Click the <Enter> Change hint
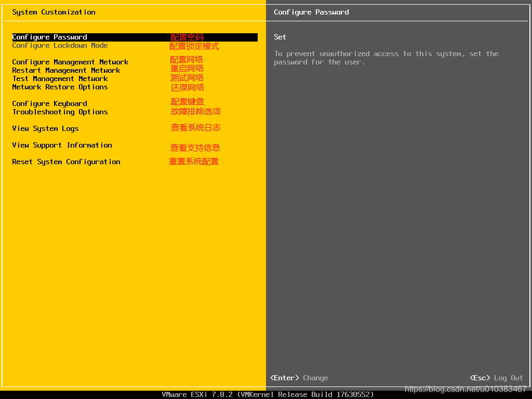 299,378
